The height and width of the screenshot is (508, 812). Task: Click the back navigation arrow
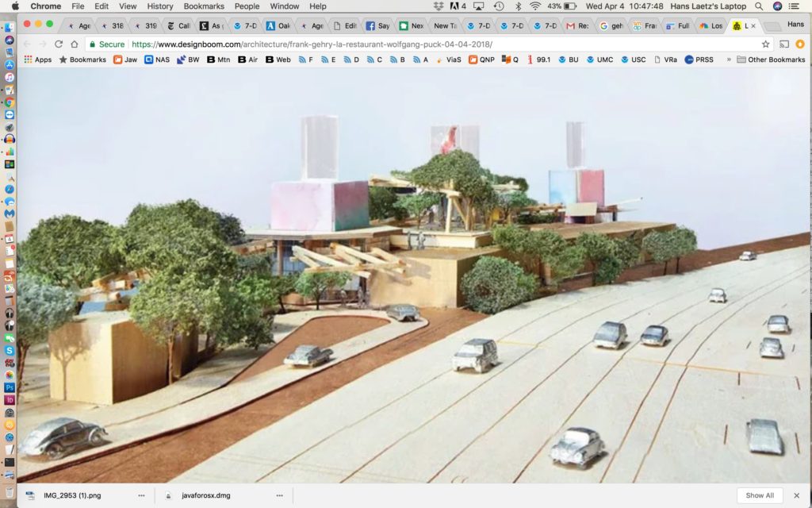point(27,44)
